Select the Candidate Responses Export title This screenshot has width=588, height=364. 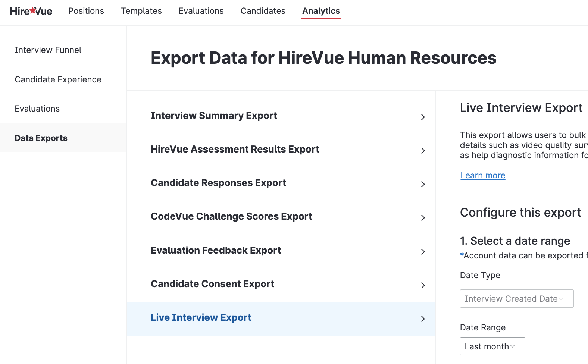(218, 183)
